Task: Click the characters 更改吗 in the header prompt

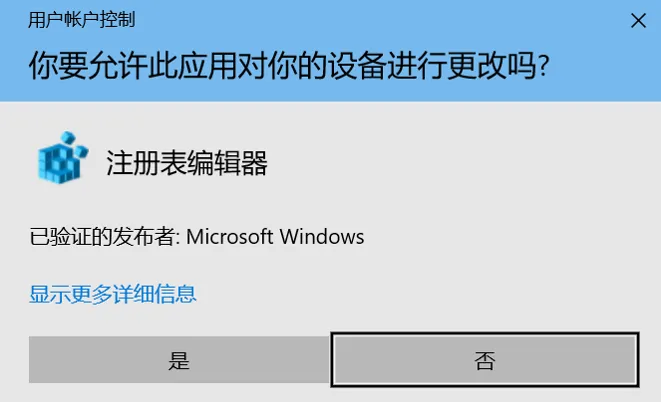Action: (492, 65)
